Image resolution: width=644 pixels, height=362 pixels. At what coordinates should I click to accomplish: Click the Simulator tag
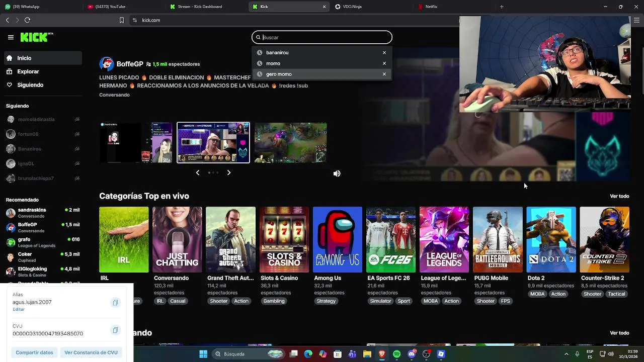380,301
